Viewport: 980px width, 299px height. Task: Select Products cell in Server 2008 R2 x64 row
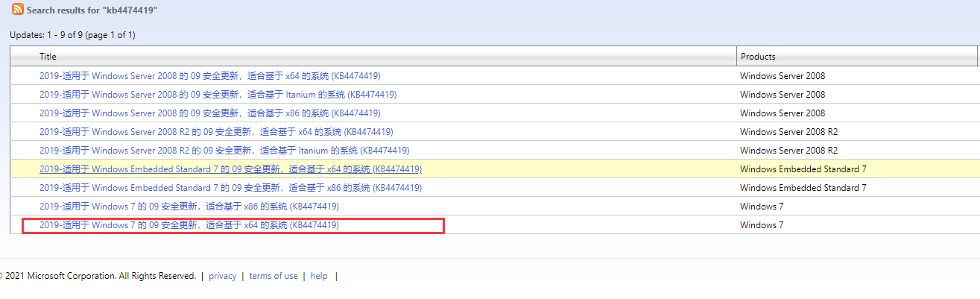789,132
